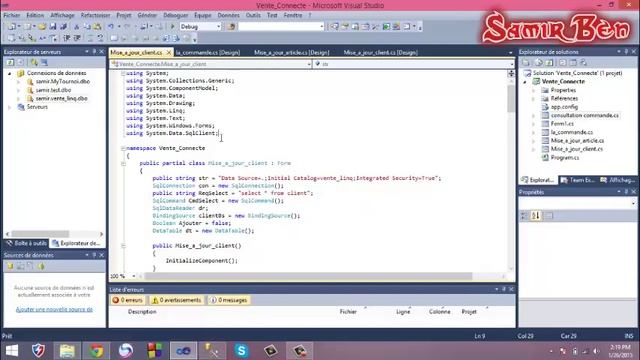Click the Comment selected lines icon
Viewport: 640px width, 360px height.
point(91,38)
